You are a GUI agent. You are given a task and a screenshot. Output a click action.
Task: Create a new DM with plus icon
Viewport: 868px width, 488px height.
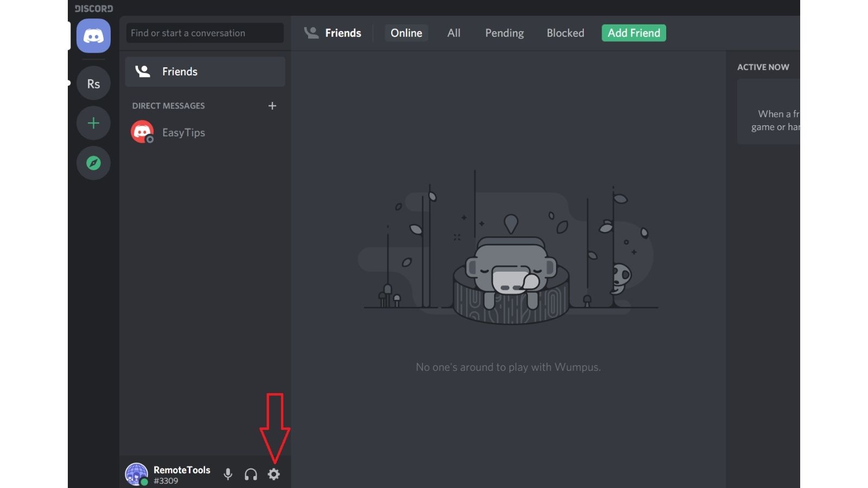(x=272, y=106)
